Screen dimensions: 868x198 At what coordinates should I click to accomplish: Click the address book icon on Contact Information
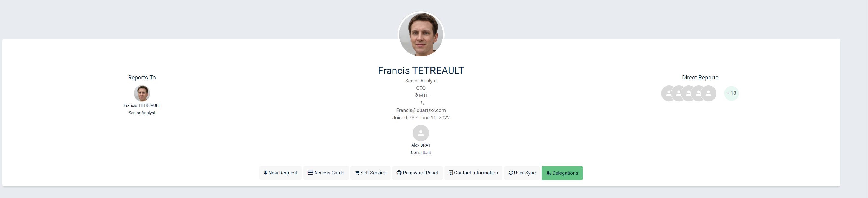[450, 173]
